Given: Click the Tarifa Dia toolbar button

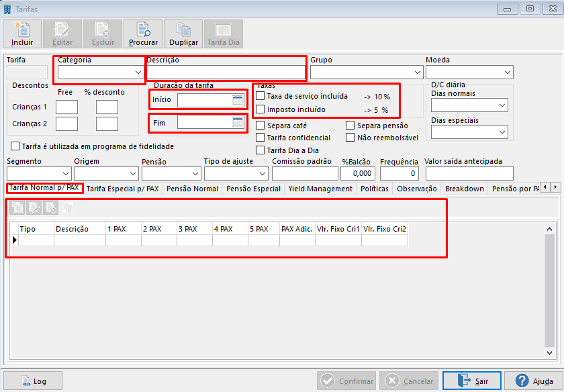Looking at the screenshot, I should (224, 34).
